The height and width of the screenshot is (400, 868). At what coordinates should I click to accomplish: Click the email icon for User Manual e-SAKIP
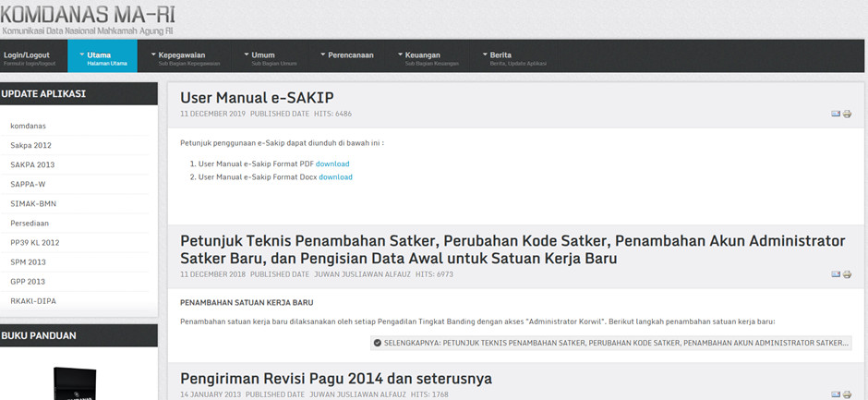[837, 114]
